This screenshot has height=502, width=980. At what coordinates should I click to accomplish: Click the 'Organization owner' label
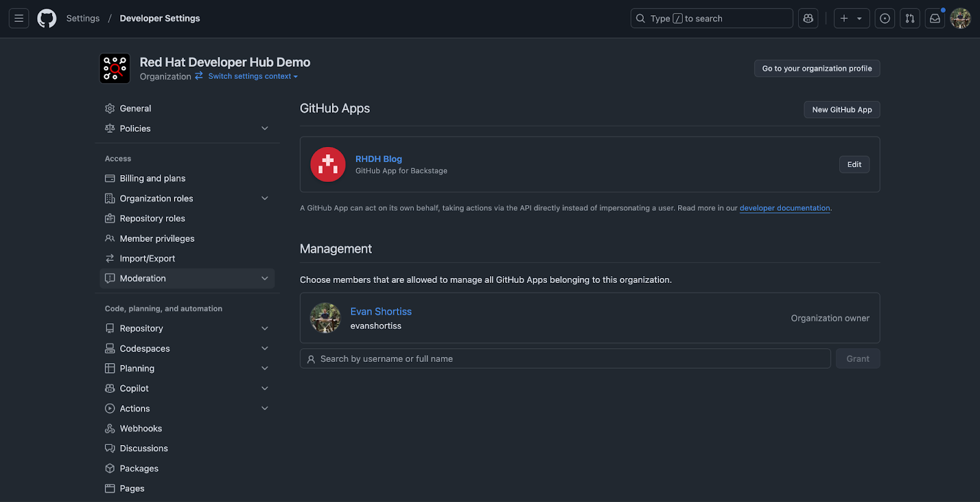click(x=830, y=318)
